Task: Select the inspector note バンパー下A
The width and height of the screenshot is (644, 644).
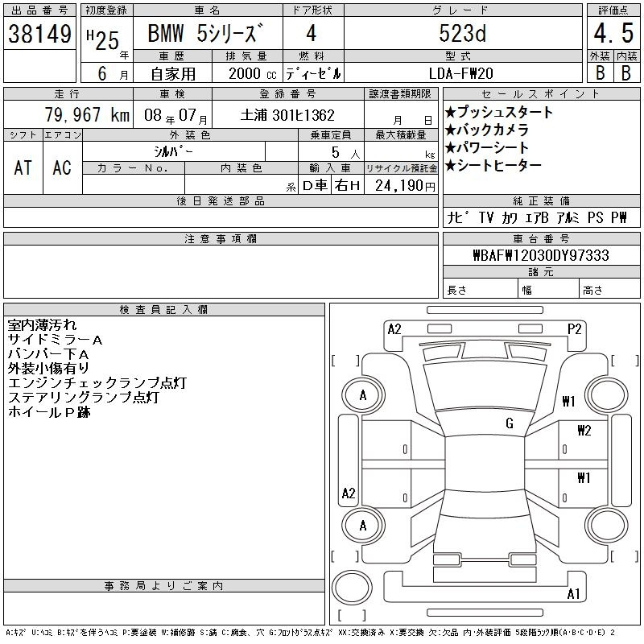Action: pyautogui.click(x=48, y=354)
